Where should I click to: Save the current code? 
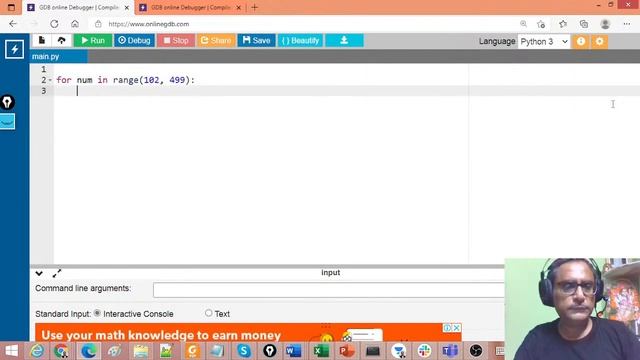pos(256,40)
